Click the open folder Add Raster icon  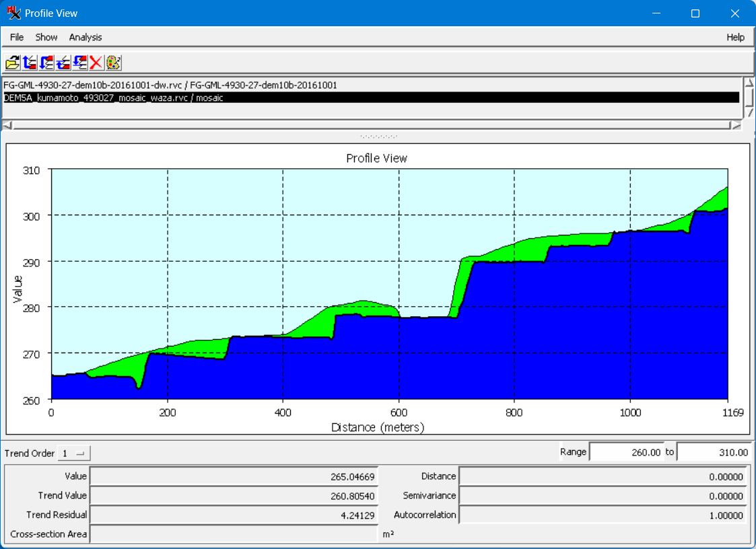click(x=13, y=63)
